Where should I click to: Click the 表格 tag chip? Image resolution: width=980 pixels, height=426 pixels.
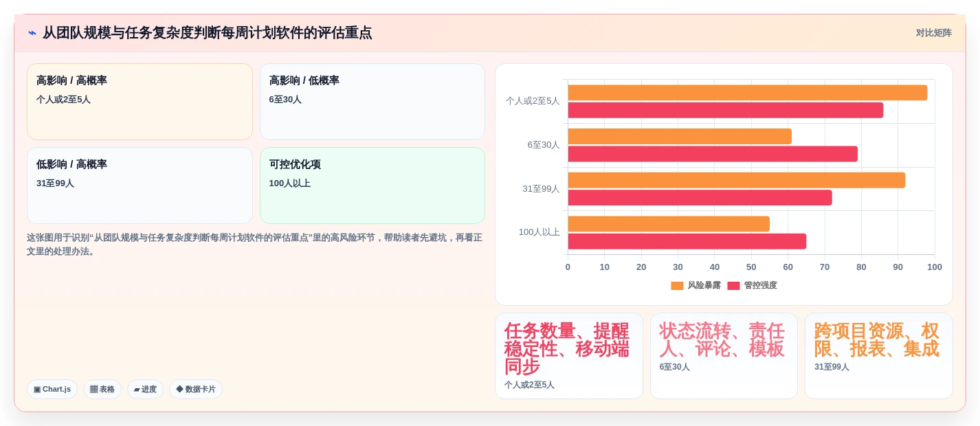(x=102, y=389)
